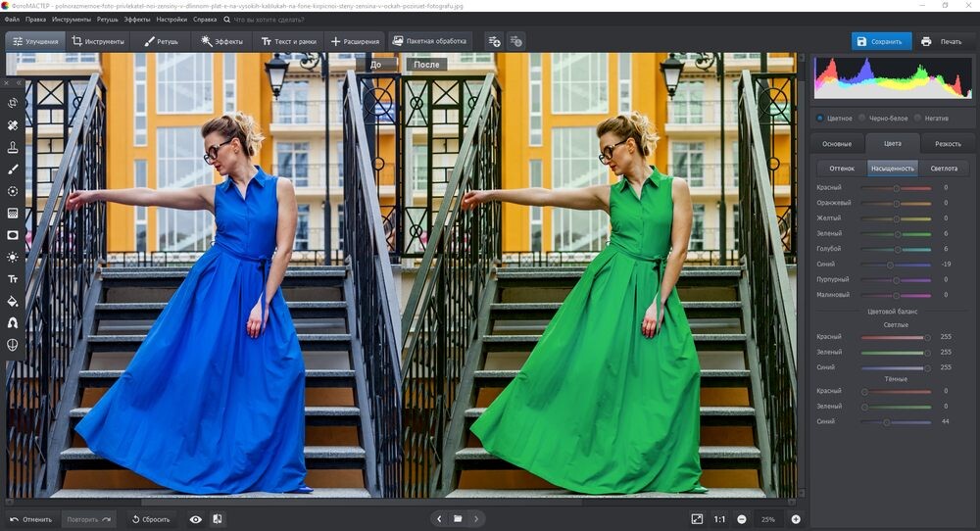Image resolution: width=980 pixels, height=531 pixels.
Task: Click the fit-to-screen icon near zoom controls
Action: [x=697, y=519]
